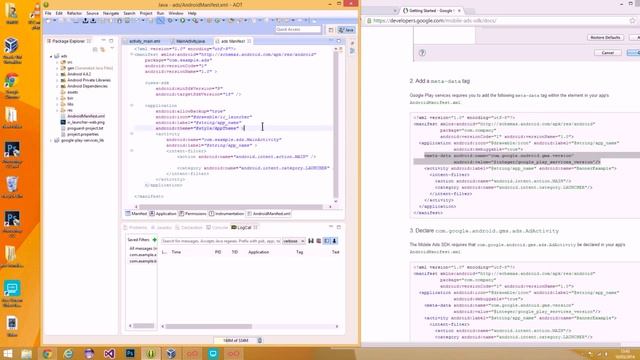Image resolution: width=640 pixels, height=360 pixels.
Task: Open the File menu
Action: tap(48, 13)
